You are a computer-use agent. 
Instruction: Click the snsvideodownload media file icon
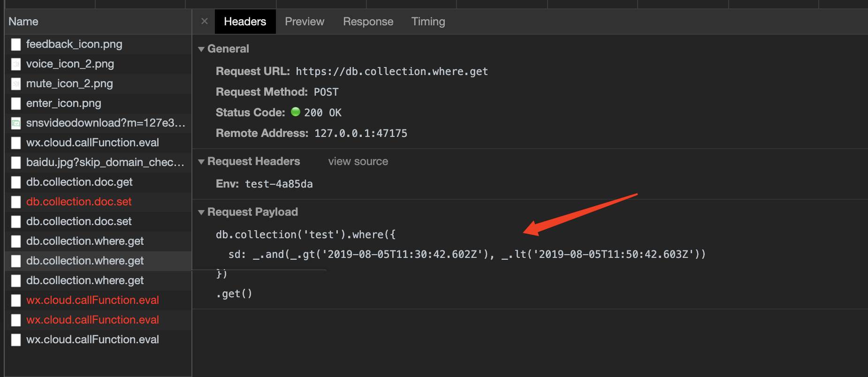point(16,123)
